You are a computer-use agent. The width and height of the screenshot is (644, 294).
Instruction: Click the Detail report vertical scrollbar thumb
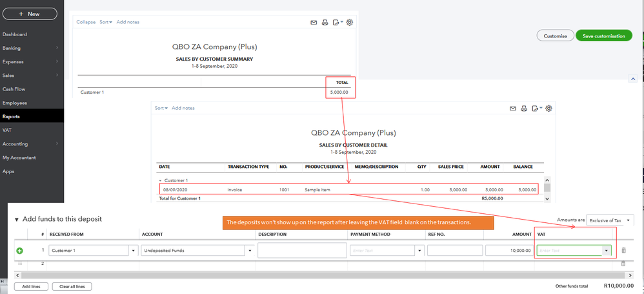coord(547,188)
